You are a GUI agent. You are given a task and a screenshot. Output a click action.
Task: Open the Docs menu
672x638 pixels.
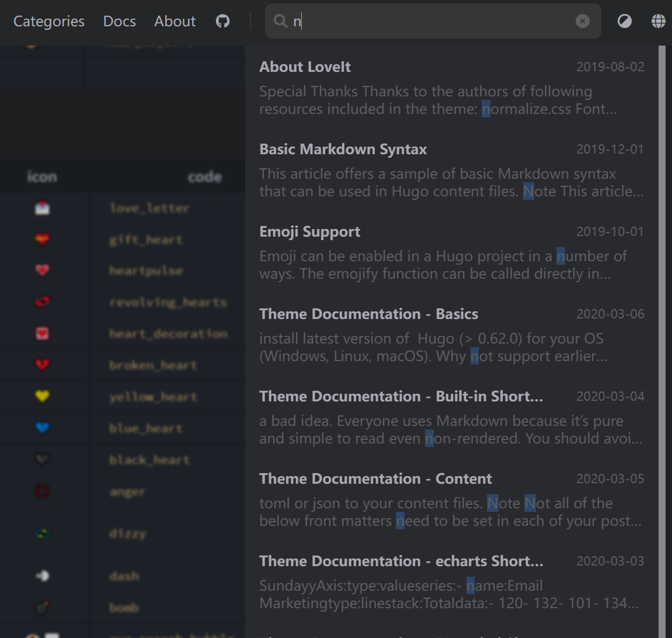[x=119, y=21]
